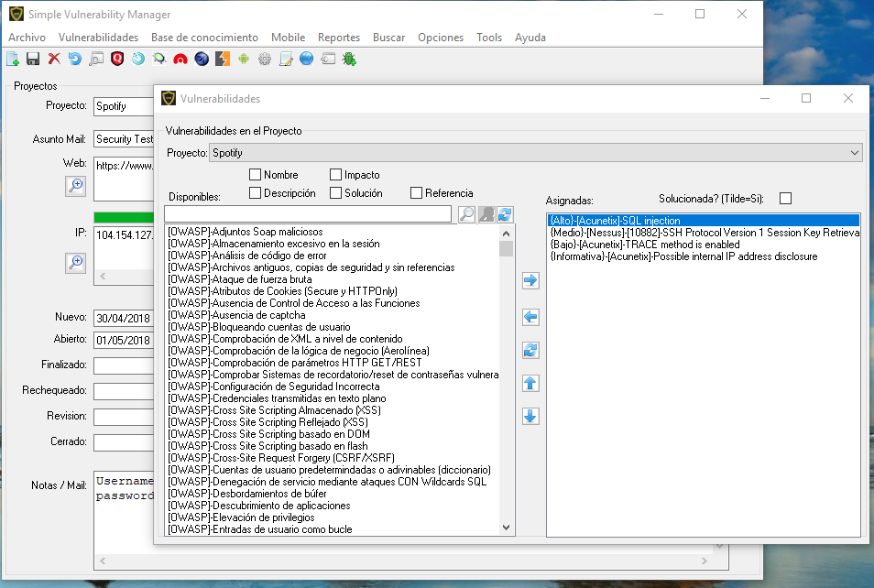Screen dimensions: 874x588
Task: Open the Qualys red shield icon
Action: [117, 59]
